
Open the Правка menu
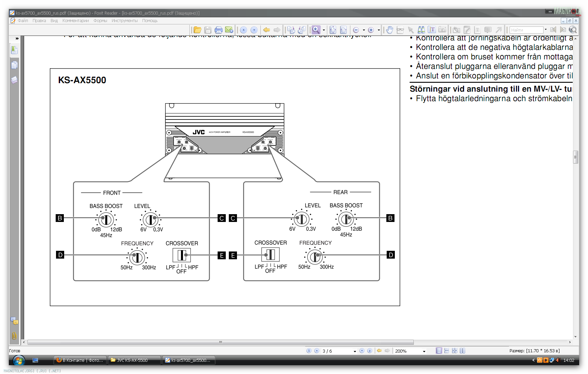coord(39,21)
